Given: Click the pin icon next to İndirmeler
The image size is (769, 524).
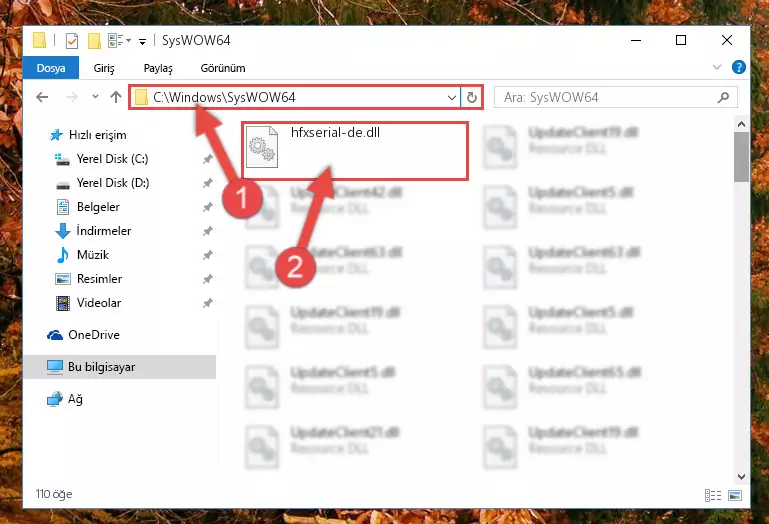Looking at the screenshot, I should 207,231.
